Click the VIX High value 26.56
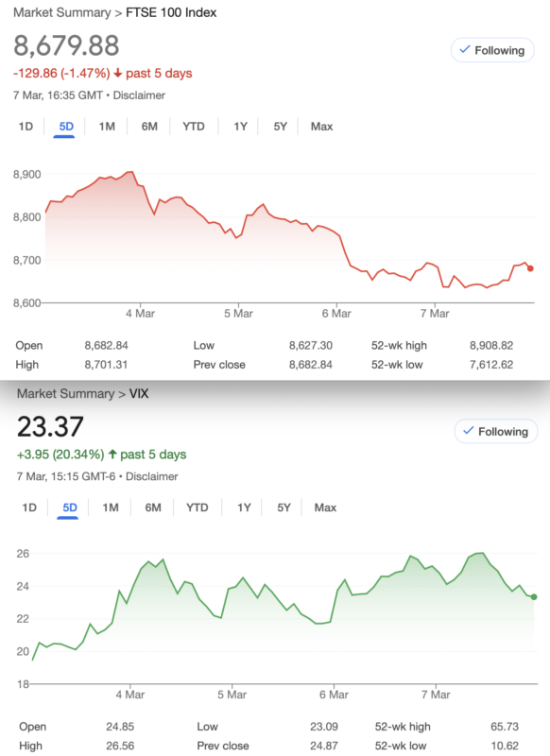Viewport: 550px width, 756px height. point(120,746)
